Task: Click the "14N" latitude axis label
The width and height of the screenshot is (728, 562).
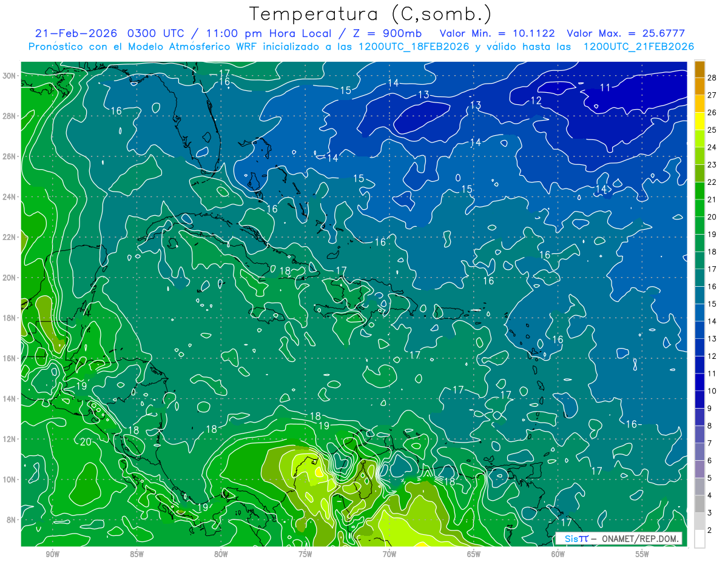Action: tap(10, 399)
